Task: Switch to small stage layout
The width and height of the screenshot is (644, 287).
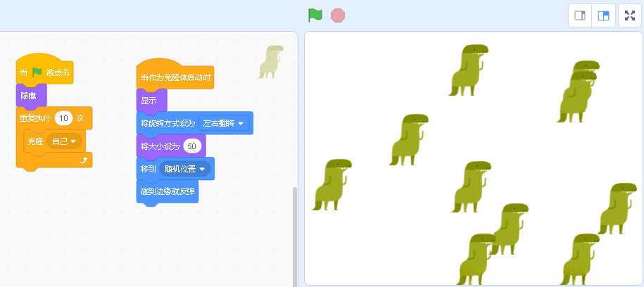Action: coord(580,15)
